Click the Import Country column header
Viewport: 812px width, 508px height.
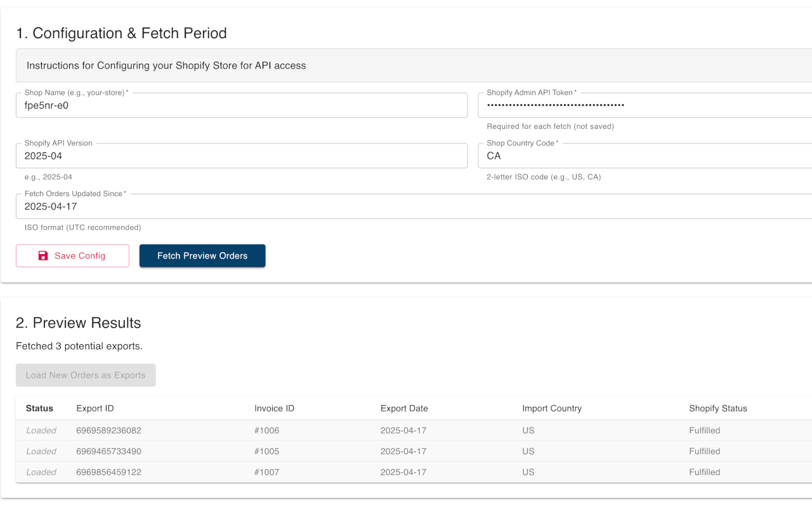point(552,408)
